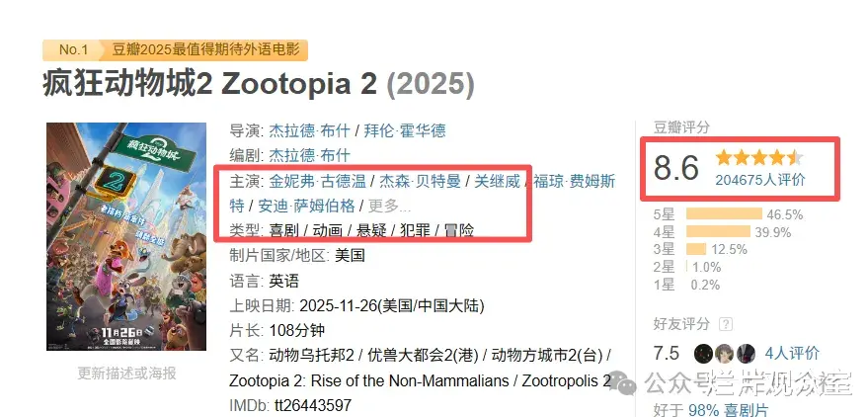Open director 拜伦·霍华德's page
Viewport: 868px width, 417px height.
click(x=405, y=130)
